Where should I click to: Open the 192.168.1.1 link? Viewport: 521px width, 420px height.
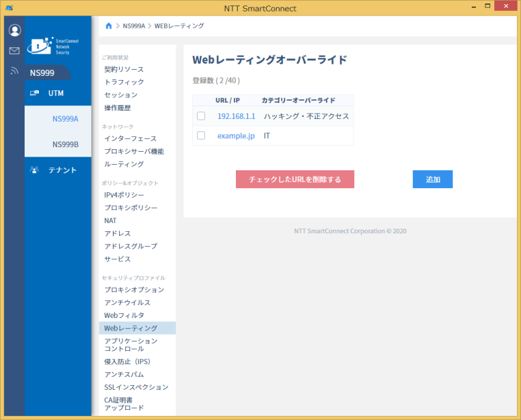[x=237, y=116]
